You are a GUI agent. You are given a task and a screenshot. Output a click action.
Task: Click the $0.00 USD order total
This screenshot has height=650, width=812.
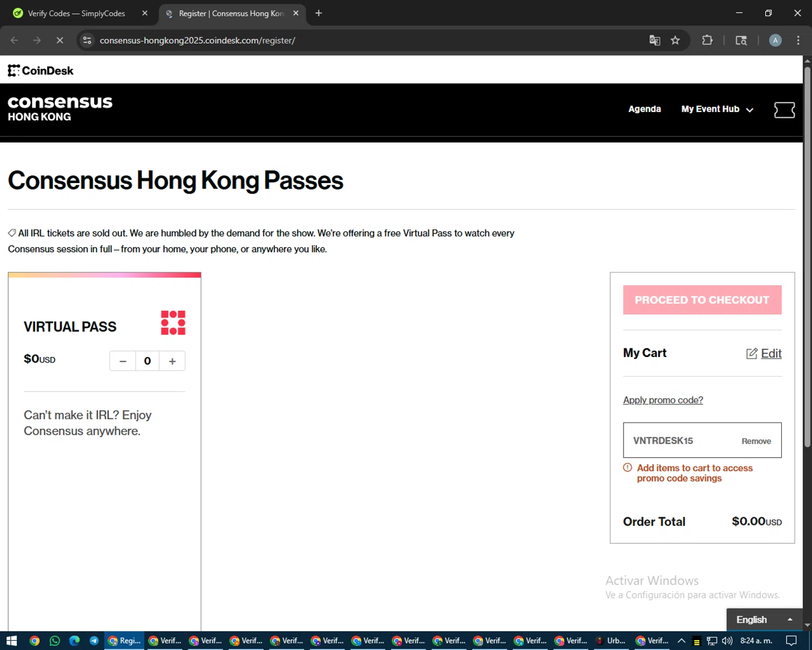(756, 521)
